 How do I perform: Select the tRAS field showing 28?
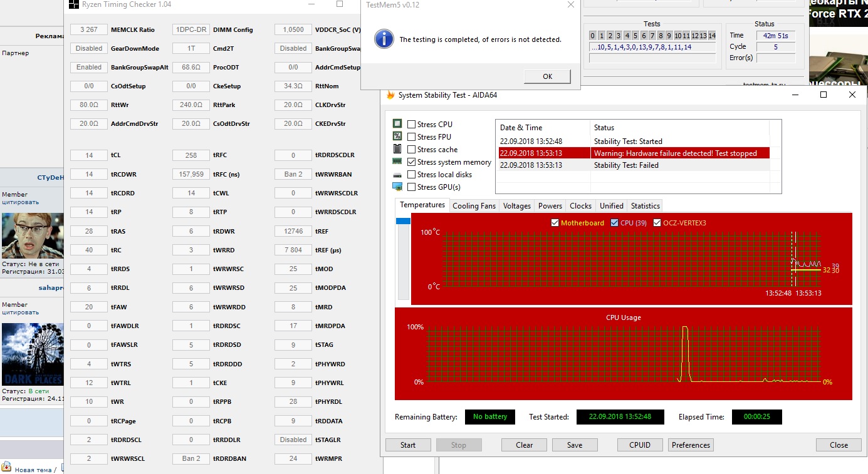pos(89,231)
